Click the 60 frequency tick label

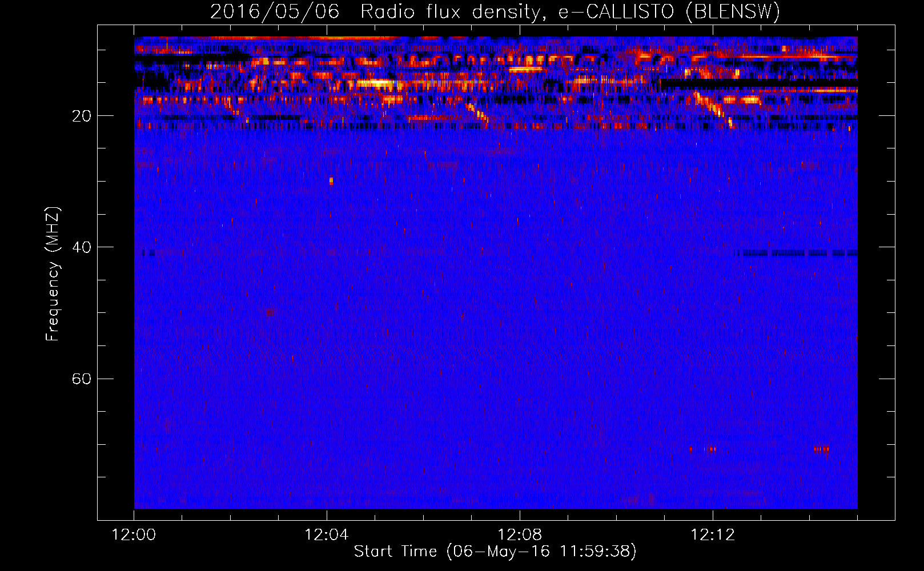click(81, 379)
